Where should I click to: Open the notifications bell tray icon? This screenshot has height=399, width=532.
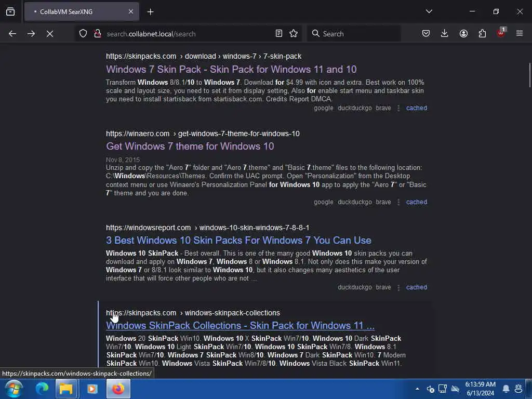tap(506, 389)
